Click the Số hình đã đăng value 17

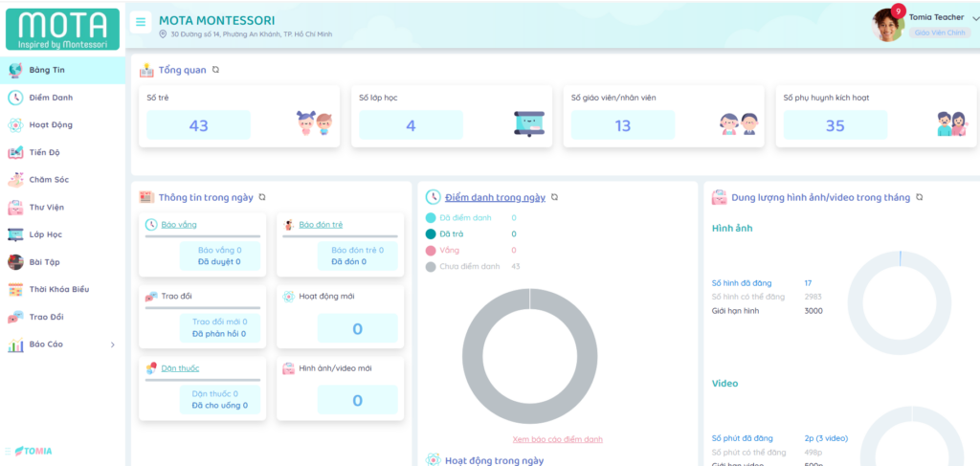click(808, 283)
